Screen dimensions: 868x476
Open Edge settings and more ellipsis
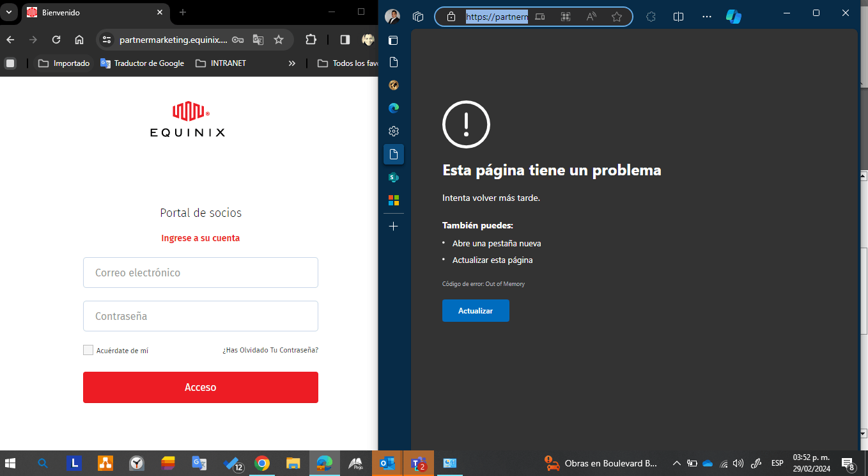pyautogui.click(x=706, y=17)
